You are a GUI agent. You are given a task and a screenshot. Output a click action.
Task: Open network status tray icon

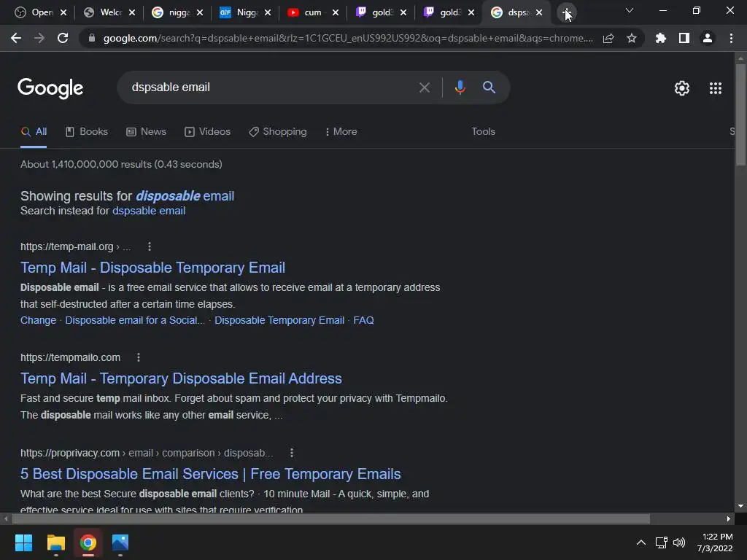click(x=661, y=542)
